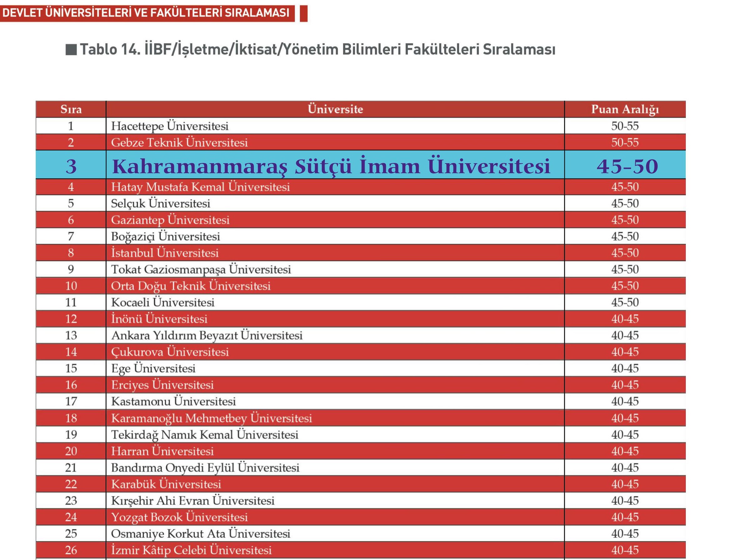Click Osmaniye Korkut Ata Üniversitesi name
754x560 pixels.
point(200,533)
